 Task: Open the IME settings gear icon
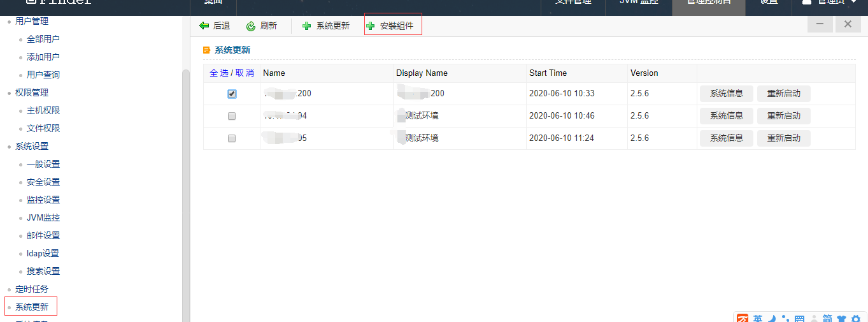click(x=856, y=318)
